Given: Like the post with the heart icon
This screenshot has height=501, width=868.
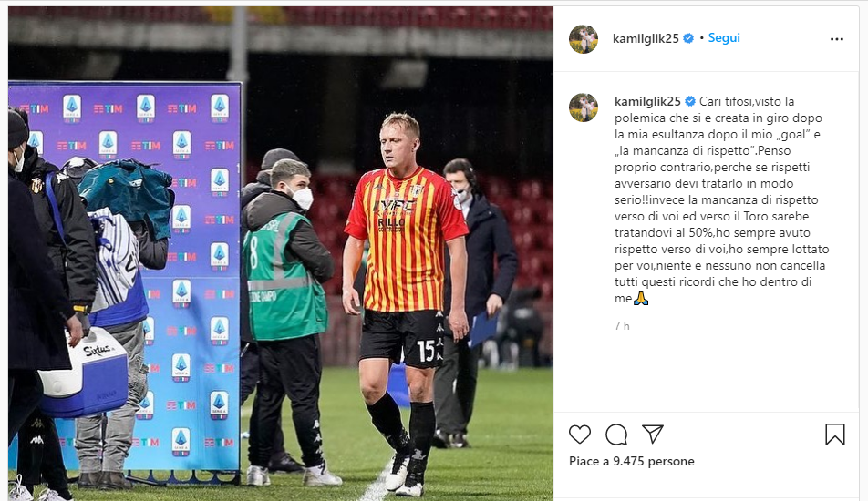Looking at the screenshot, I should pos(580,435).
